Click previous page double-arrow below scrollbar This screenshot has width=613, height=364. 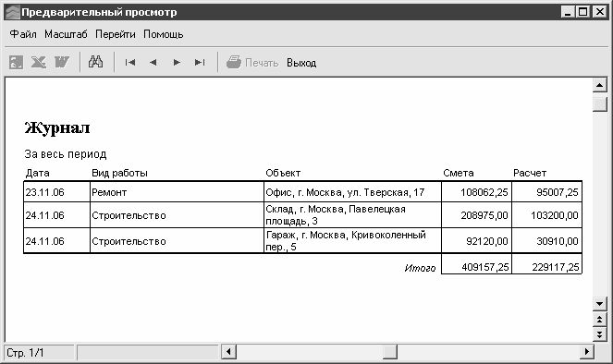600,319
